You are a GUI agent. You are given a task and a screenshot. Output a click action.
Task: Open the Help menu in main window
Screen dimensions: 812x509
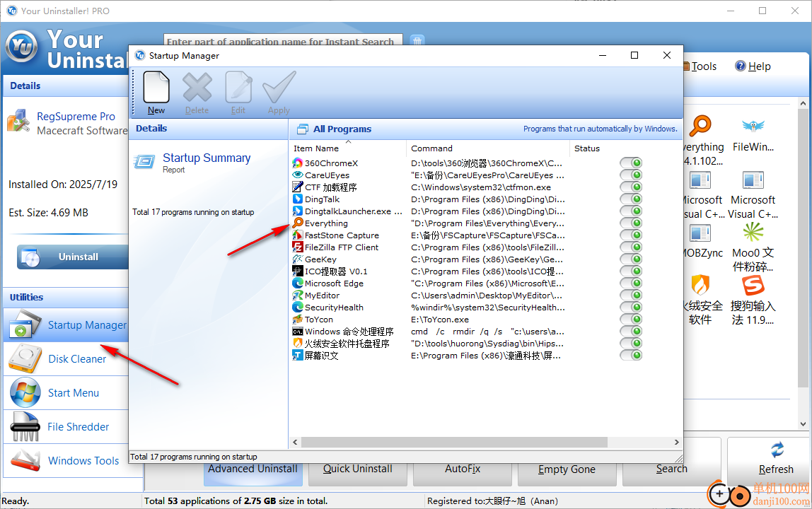tap(753, 66)
